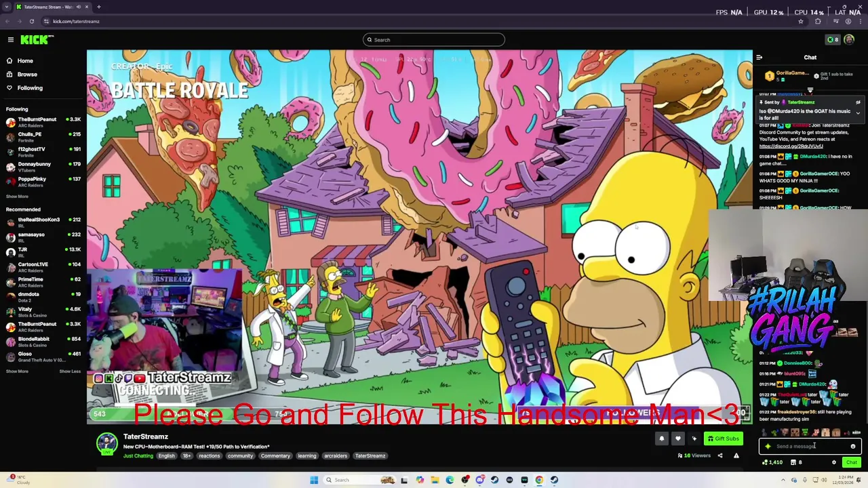
Task: Click the Gift Subs button
Action: coord(723,439)
